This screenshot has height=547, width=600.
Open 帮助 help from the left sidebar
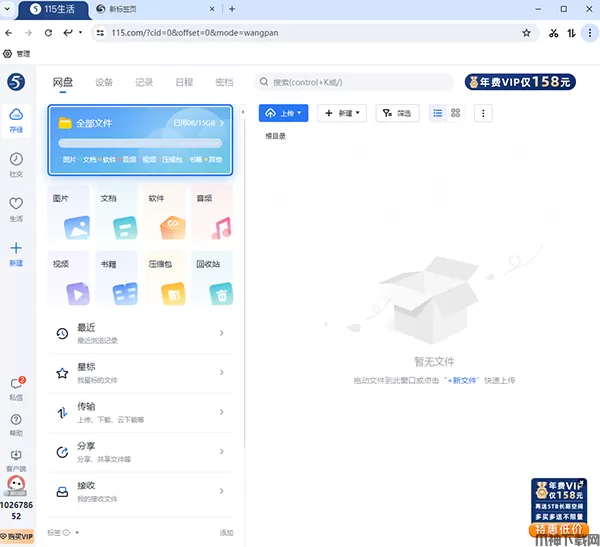click(16, 424)
